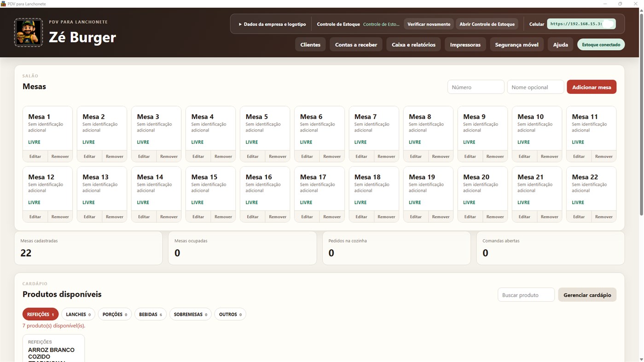Click the Mesas cadastradas count card
This screenshot has height=362, width=644.
(88, 248)
